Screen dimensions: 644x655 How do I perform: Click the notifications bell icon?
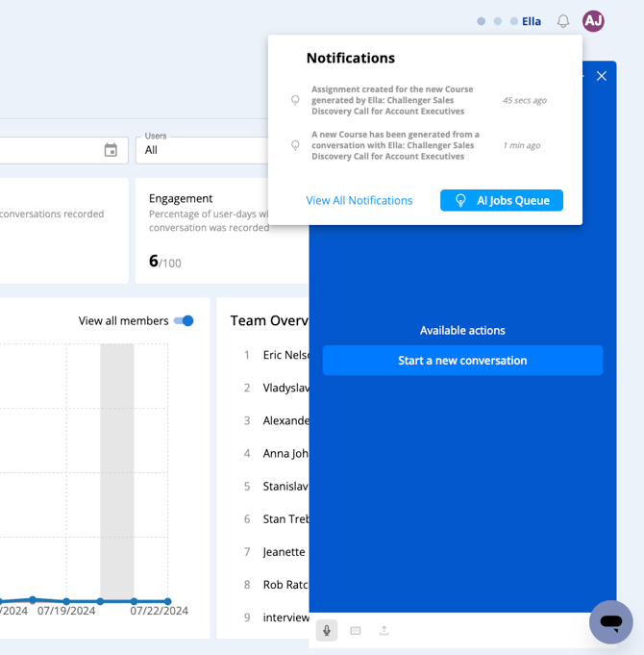point(563,21)
